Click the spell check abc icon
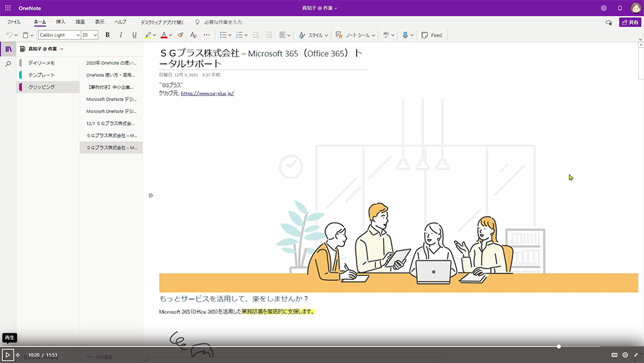 pos(386,35)
